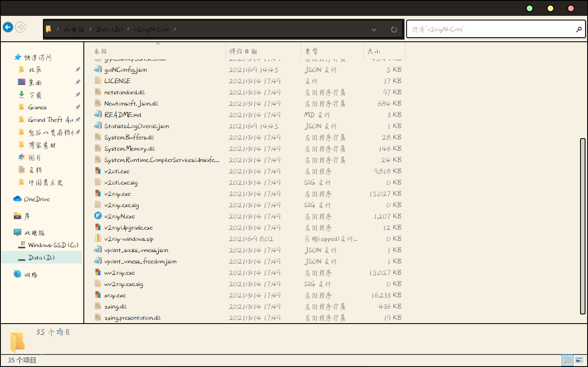Select 此电脑 in the sidebar tree
588x367 pixels.
click(34, 233)
